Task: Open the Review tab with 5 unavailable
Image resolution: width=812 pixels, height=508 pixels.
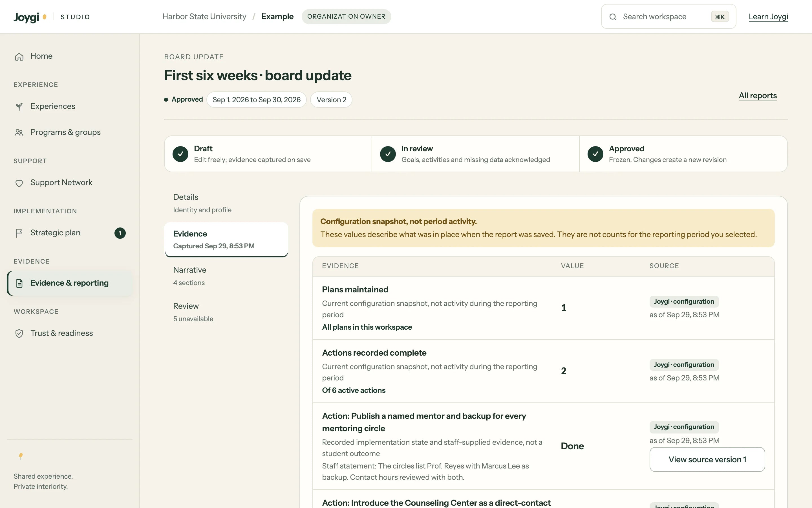Action: click(x=226, y=312)
